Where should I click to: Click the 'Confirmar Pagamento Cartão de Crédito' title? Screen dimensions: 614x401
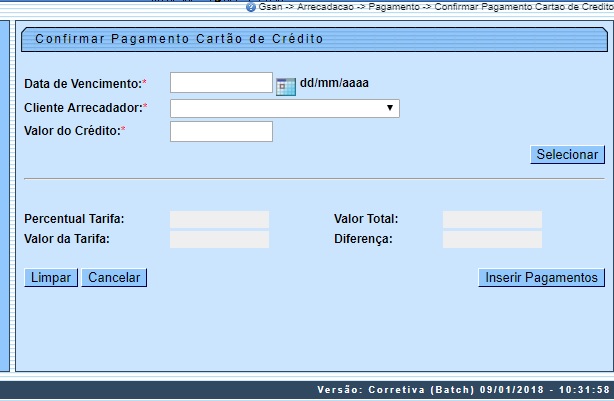pyautogui.click(x=179, y=39)
